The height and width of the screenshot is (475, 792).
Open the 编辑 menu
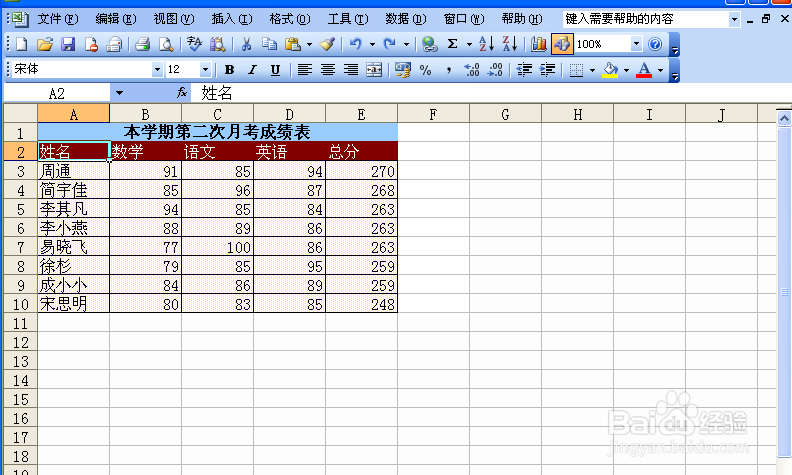tap(116, 19)
